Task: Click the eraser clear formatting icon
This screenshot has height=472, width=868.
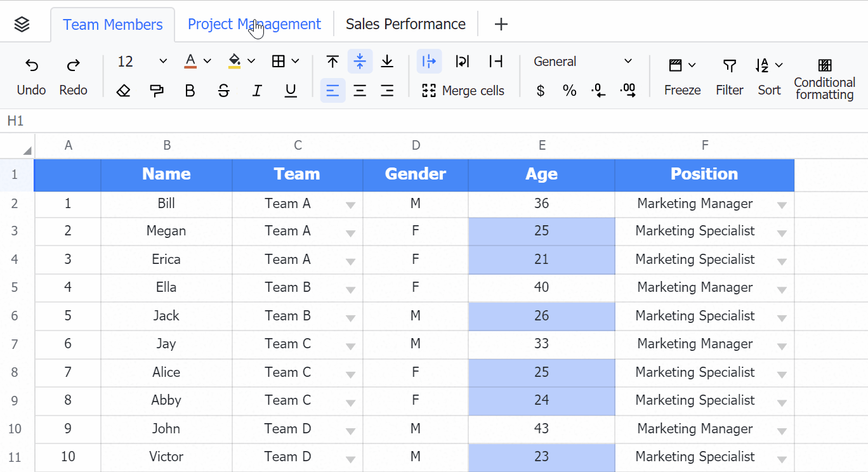Action: pyautogui.click(x=124, y=91)
